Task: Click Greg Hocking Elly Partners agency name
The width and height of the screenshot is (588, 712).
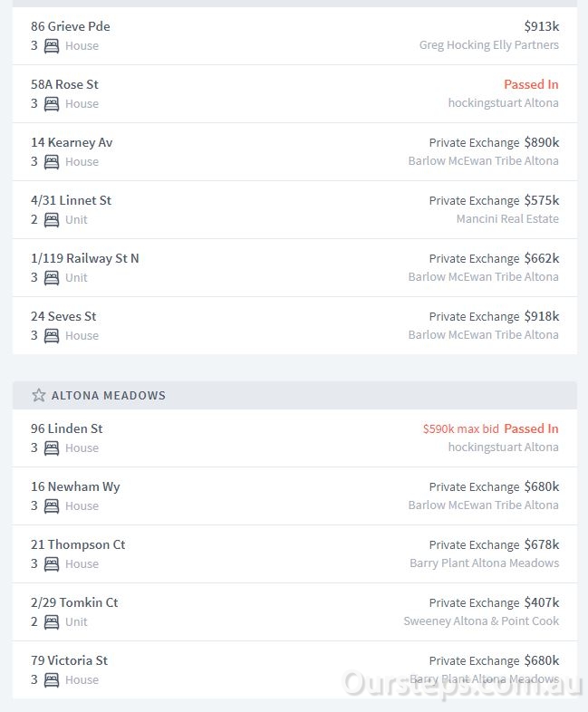Action: click(x=489, y=45)
